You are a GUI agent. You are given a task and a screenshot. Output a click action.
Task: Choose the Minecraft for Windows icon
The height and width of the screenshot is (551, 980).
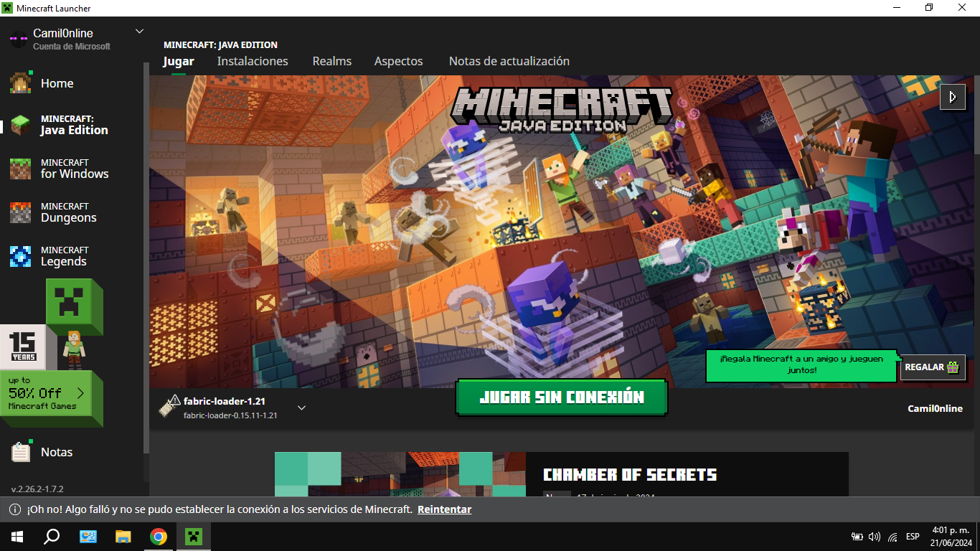click(x=21, y=169)
